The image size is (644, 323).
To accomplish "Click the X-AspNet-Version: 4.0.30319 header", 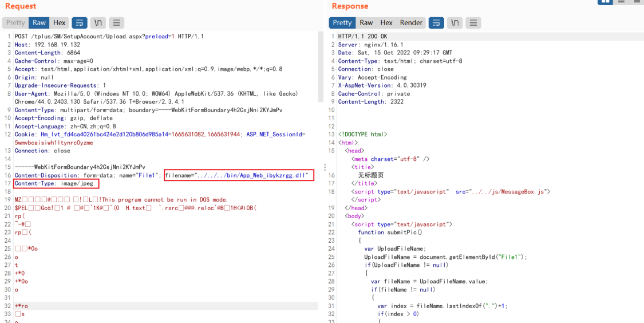I will 382,85.
